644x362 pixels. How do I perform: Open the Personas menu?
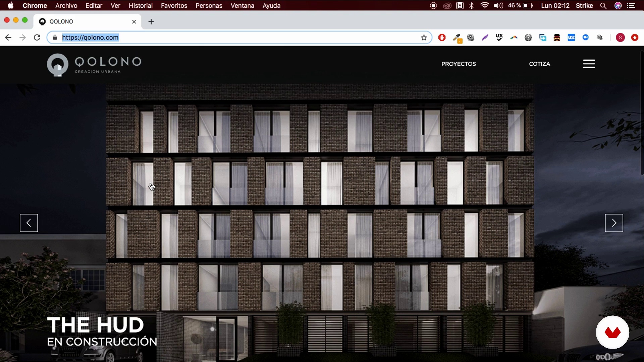209,5
